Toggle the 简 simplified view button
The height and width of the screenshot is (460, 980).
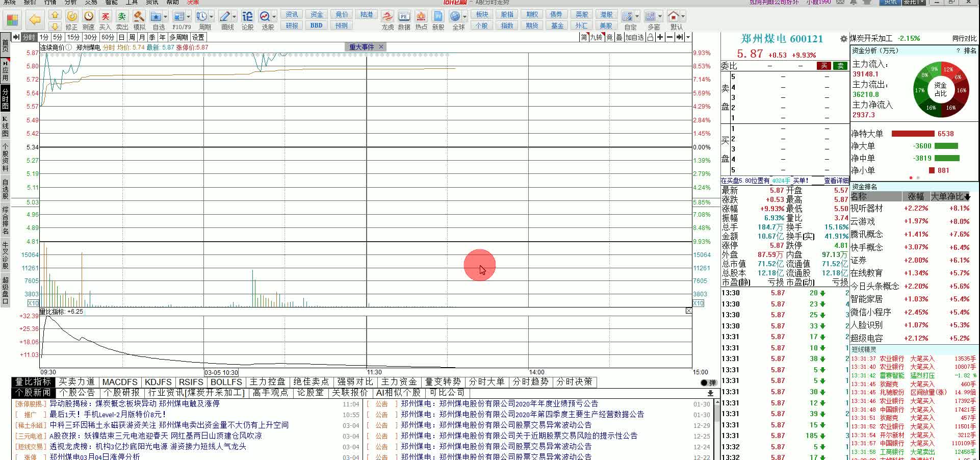584,37
